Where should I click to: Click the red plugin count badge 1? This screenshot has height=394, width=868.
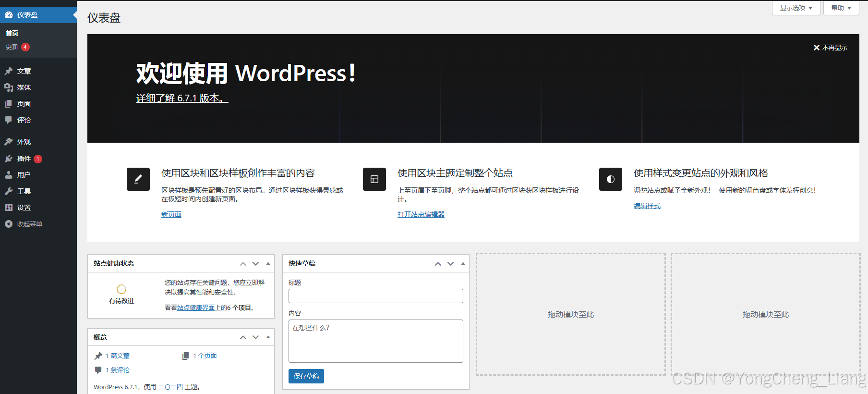(38, 159)
